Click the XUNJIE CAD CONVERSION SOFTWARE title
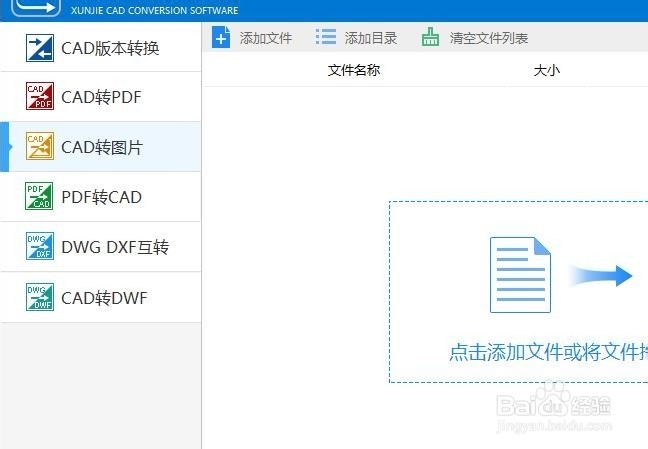The image size is (648, 449). coord(155,10)
